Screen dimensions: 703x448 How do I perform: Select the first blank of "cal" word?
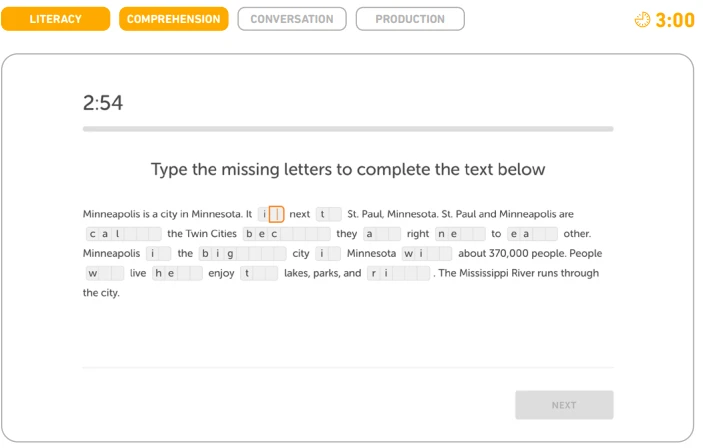pos(130,234)
